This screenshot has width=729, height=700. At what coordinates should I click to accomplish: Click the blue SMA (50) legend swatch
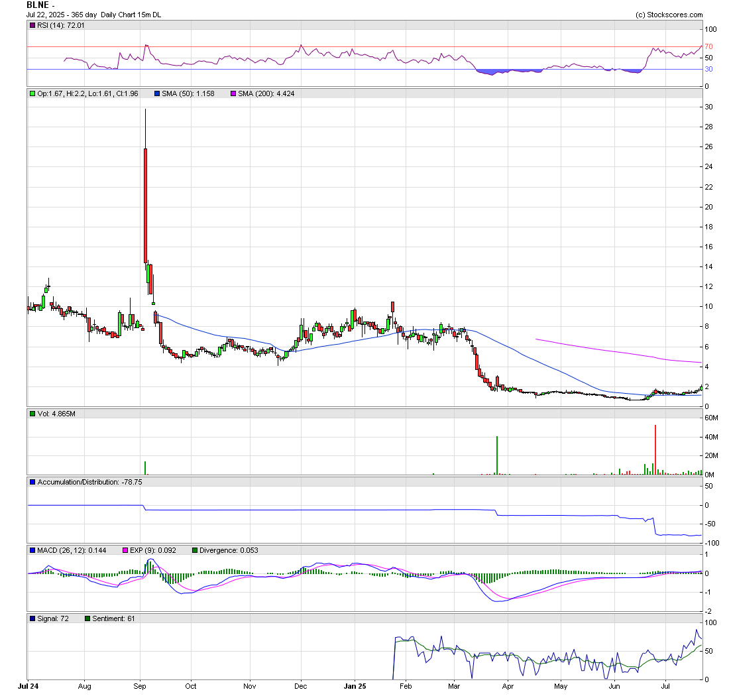point(157,94)
